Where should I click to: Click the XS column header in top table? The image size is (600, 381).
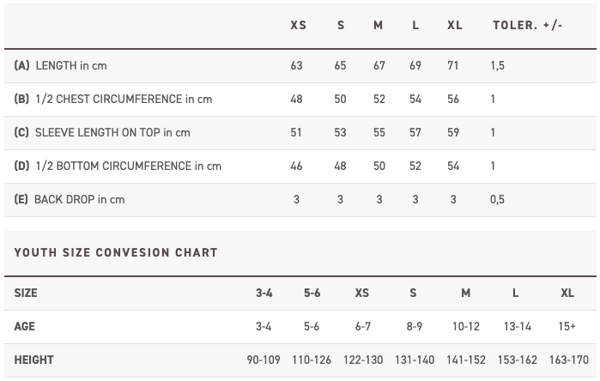coord(298,25)
